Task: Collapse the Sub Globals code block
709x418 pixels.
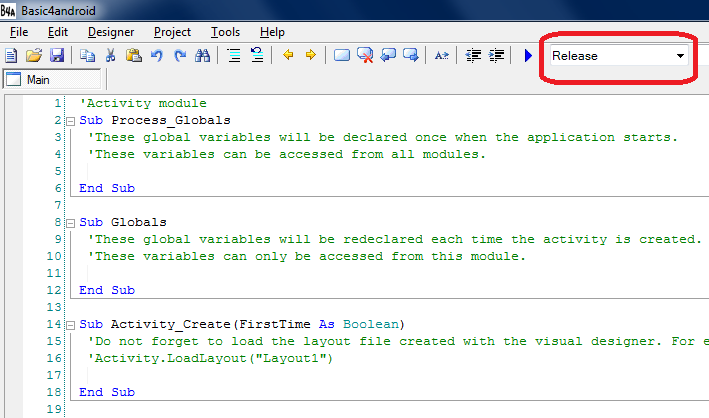Action: coord(70,223)
